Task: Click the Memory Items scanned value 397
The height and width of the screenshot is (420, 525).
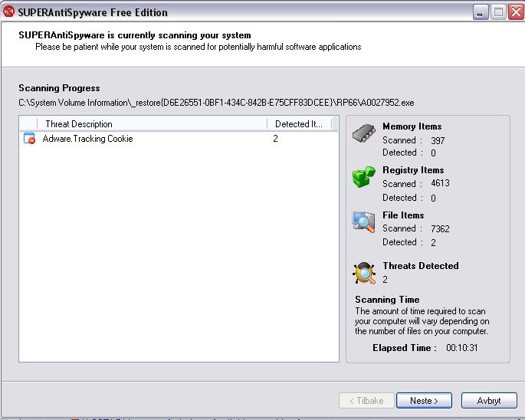Action: pos(438,141)
